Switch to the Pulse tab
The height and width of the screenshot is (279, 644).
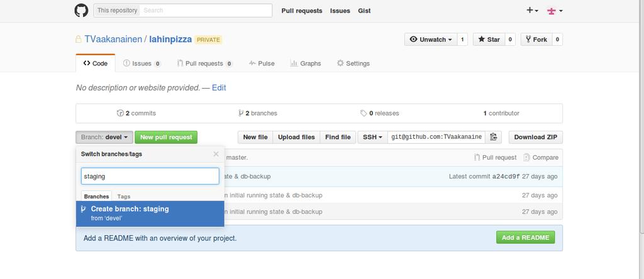click(262, 63)
